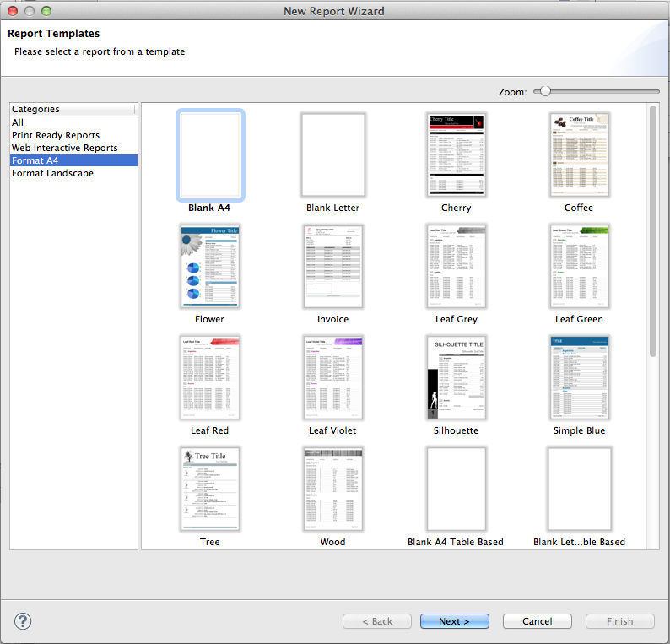Click the Cancel button
The height and width of the screenshot is (644, 670).
point(538,621)
